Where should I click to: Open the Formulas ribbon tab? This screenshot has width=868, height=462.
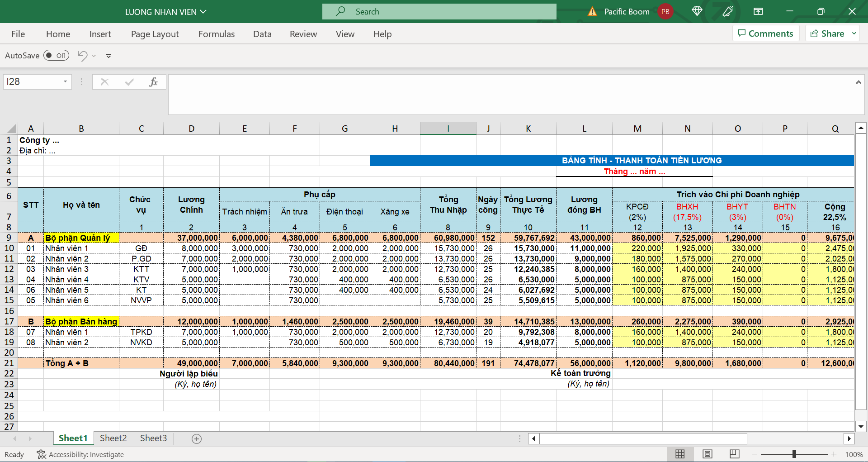click(217, 34)
